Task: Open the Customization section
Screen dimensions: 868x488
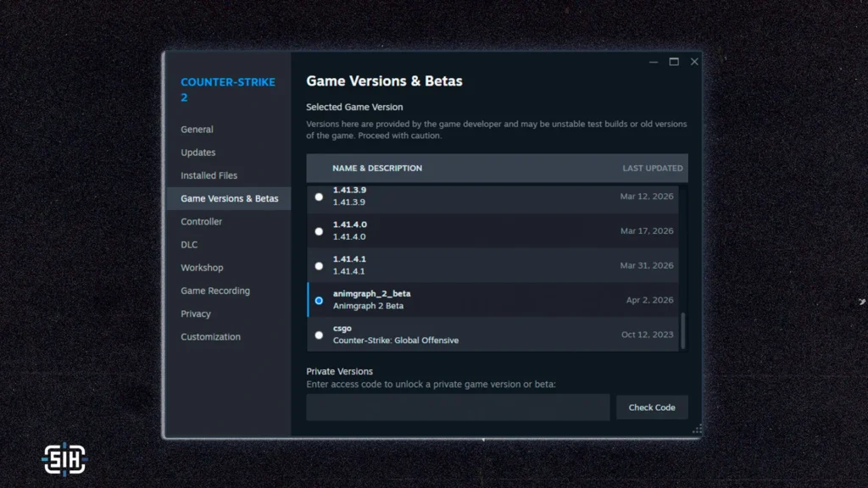Action: point(210,336)
